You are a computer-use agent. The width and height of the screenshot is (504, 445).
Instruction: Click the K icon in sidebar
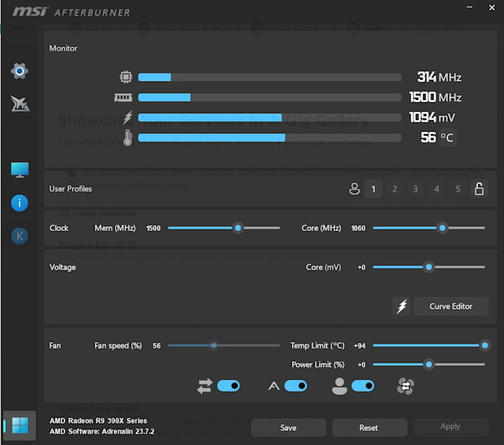coord(19,236)
